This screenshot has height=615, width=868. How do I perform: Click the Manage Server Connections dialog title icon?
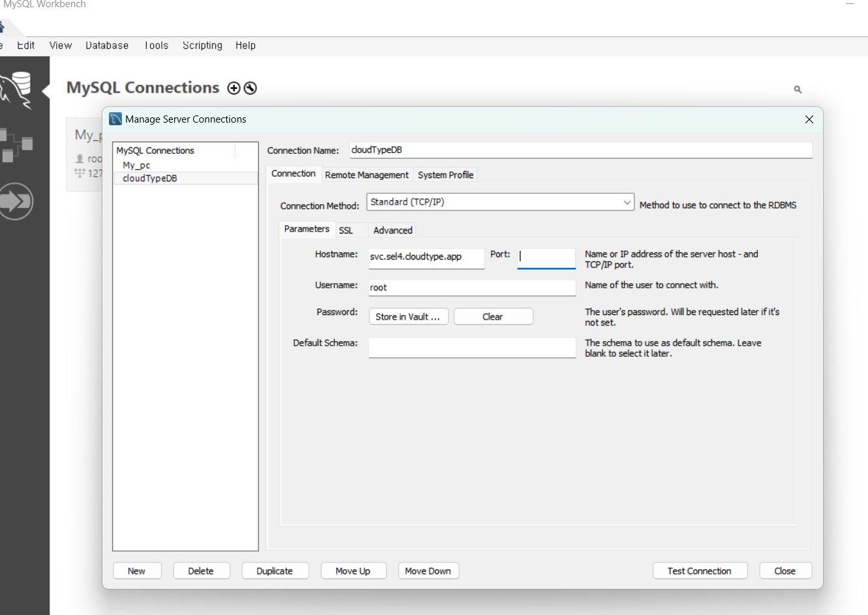115,119
